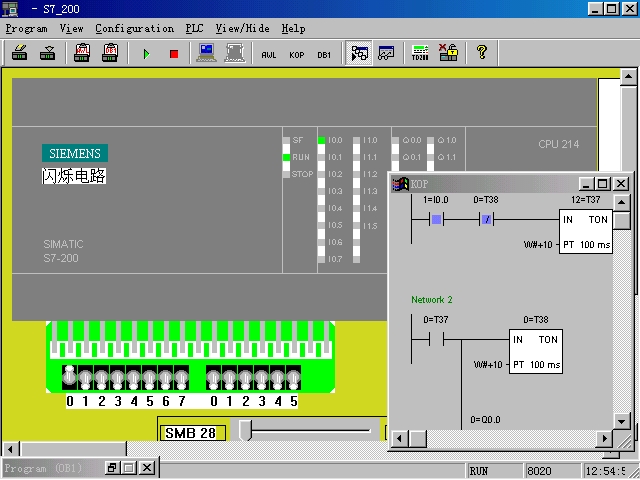640x480 pixels.
Task: Toggle switch 5 of the second bank
Action: [x=293, y=377]
